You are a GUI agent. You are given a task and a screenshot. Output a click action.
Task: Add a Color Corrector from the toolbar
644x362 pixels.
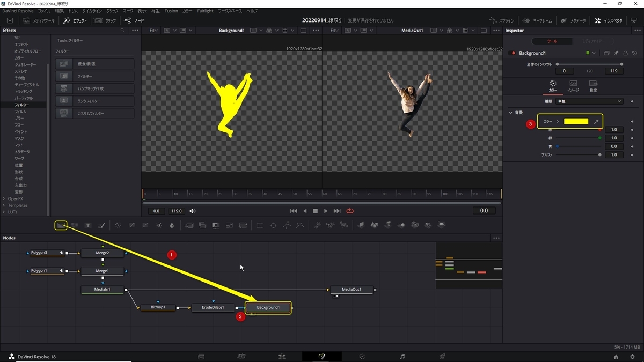coord(118,225)
